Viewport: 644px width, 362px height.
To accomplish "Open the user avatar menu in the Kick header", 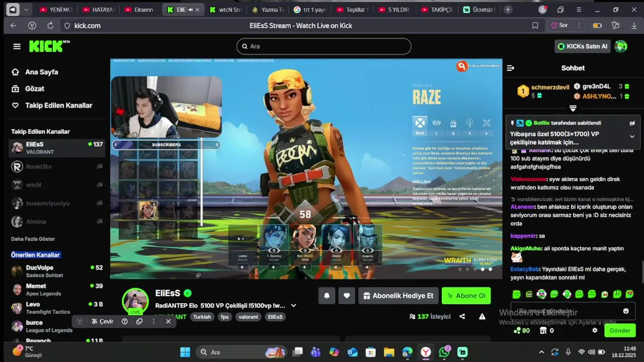I will tap(621, 46).
